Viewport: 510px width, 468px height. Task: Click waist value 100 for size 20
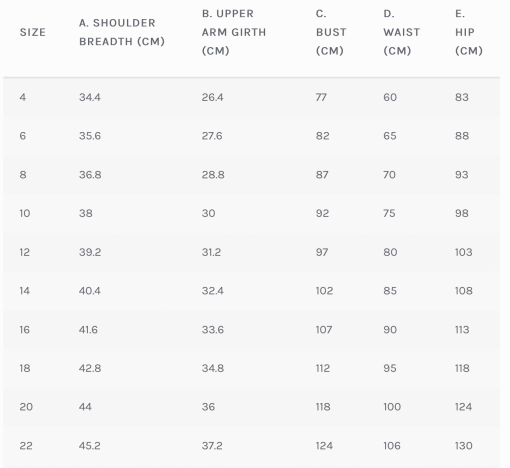point(392,407)
